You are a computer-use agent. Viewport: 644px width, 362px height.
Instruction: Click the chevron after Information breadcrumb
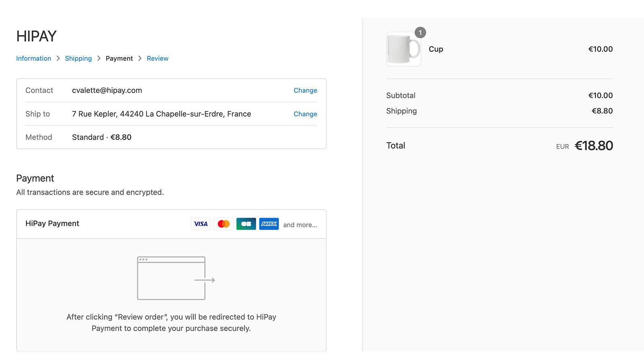[x=58, y=58]
